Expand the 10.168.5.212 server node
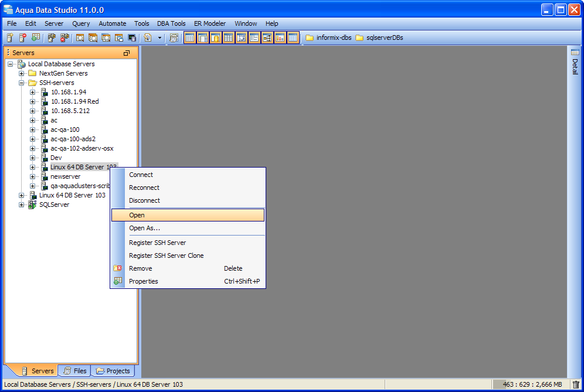Screen dimensions: 584x392 (32, 111)
